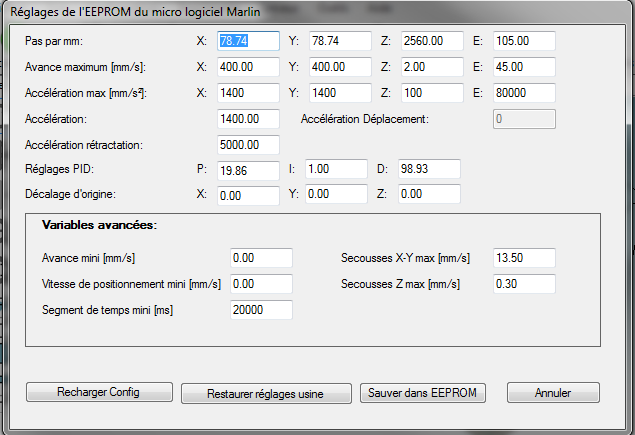The height and width of the screenshot is (435, 635).
Task: Edit the PID I value
Action: click(336, 169)
